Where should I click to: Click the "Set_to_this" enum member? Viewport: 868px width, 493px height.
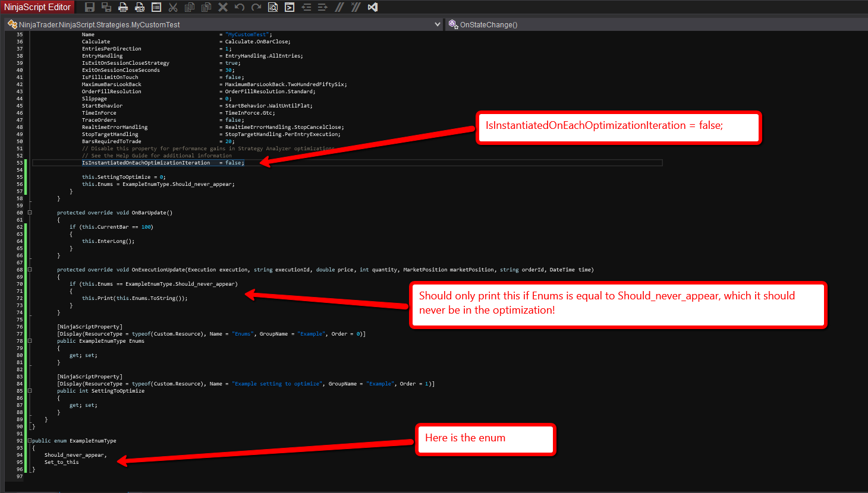tap(61, 462)
